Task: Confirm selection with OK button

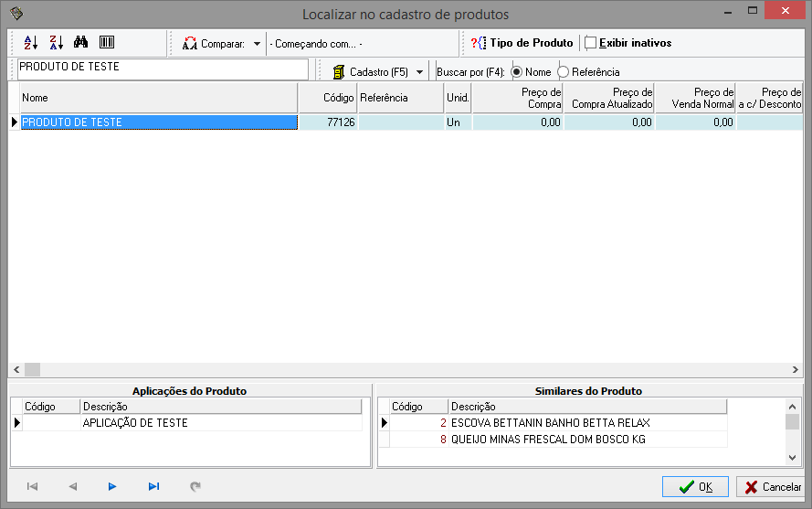Action: 695,487
